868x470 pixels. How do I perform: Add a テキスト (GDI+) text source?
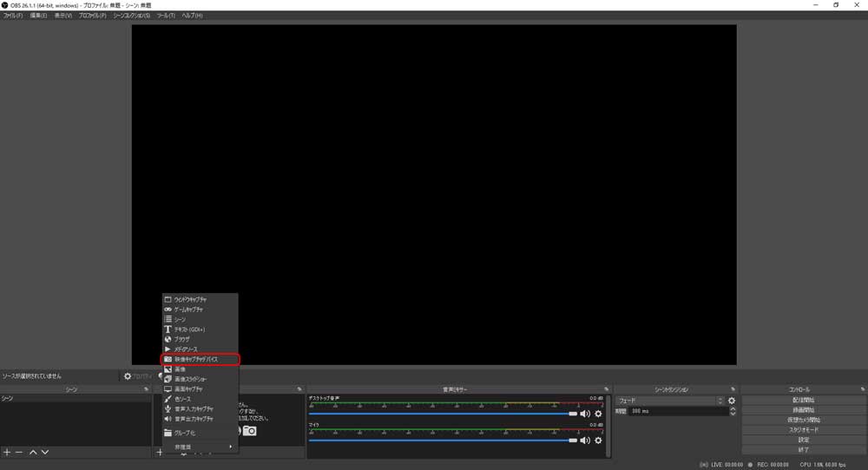pyautogui.click(x=200, y=329)
